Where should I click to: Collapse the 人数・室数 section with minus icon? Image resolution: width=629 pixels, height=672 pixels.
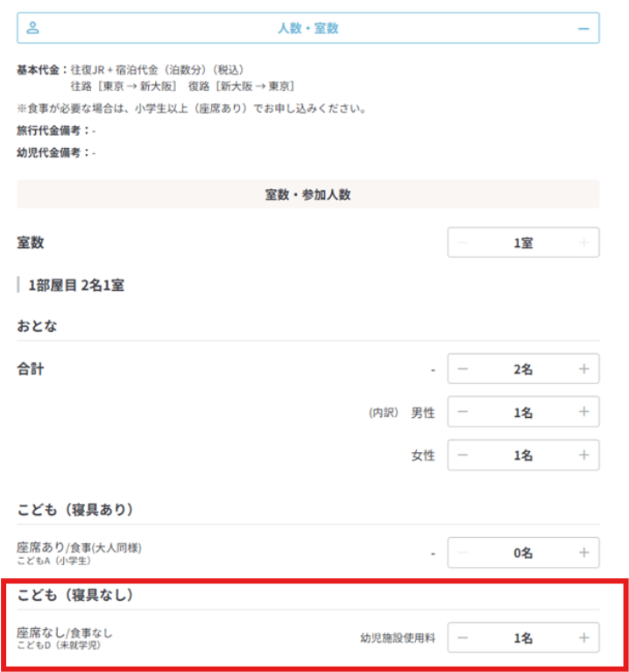pos(583,28)
